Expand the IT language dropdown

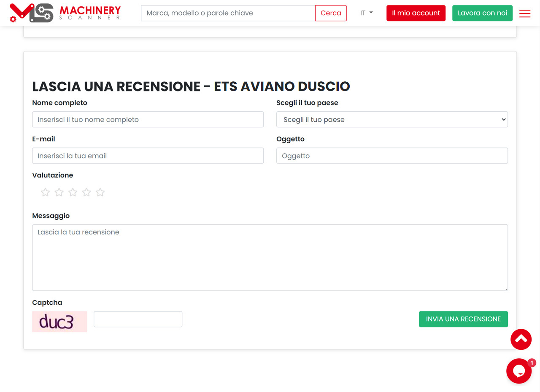click(x=366, y=13)
